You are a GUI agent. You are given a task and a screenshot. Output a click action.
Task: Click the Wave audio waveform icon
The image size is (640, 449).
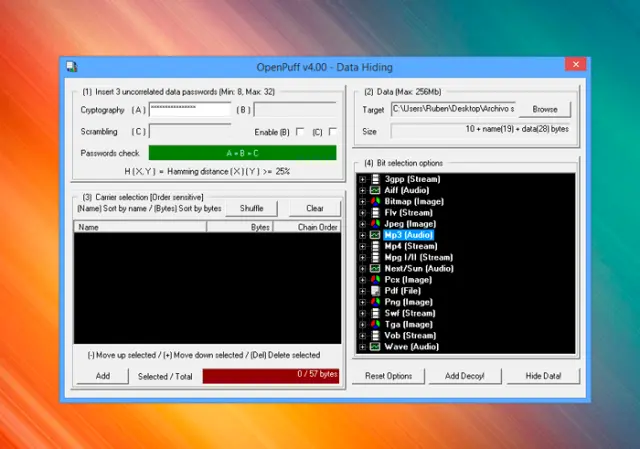click(374, 347)
